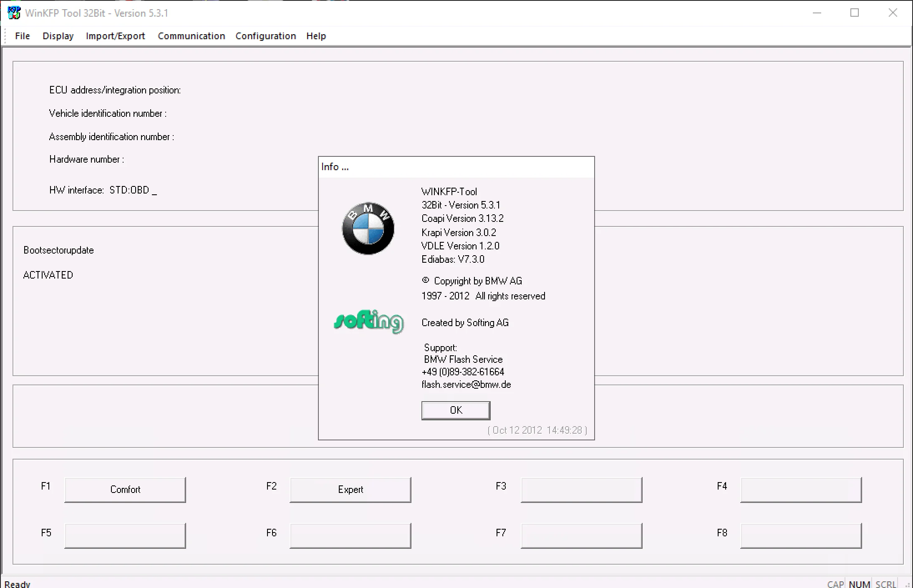This screenshot has width=913, height=588.
Task: Click the empty F7 button
Action: [582, 535]
